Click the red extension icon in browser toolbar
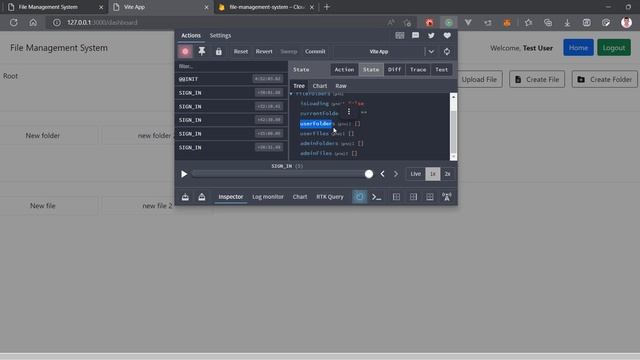Viewport: 640px width, 360px height. pos(429,23)
